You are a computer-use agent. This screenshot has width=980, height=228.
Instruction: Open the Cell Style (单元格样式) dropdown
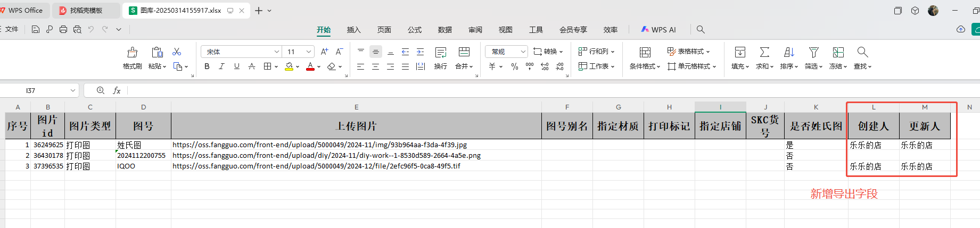point(692,66)
